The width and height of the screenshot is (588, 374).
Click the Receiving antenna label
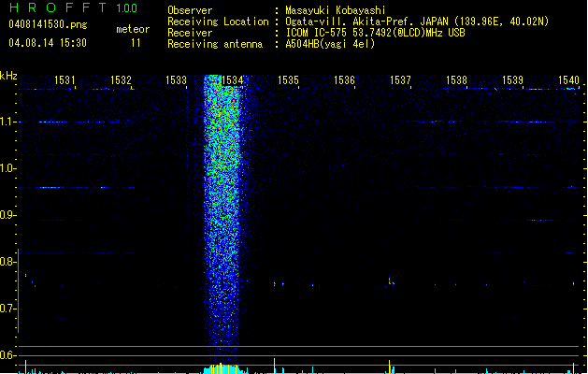coord(215,44)
